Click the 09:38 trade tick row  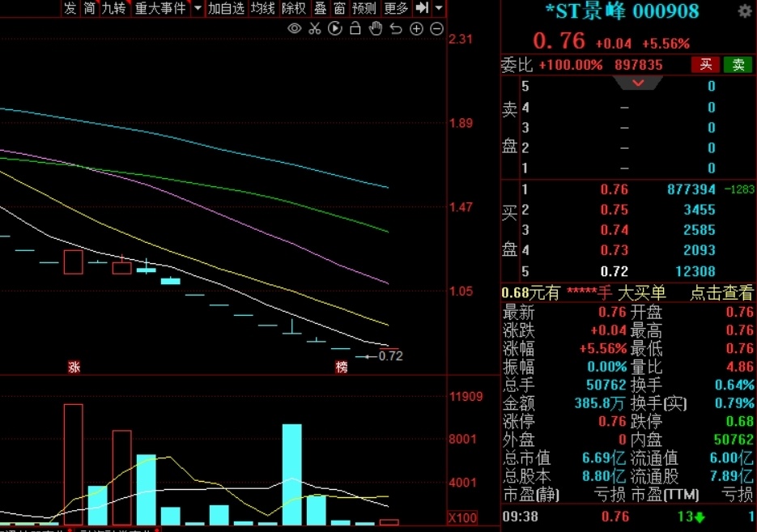[628, 517]
